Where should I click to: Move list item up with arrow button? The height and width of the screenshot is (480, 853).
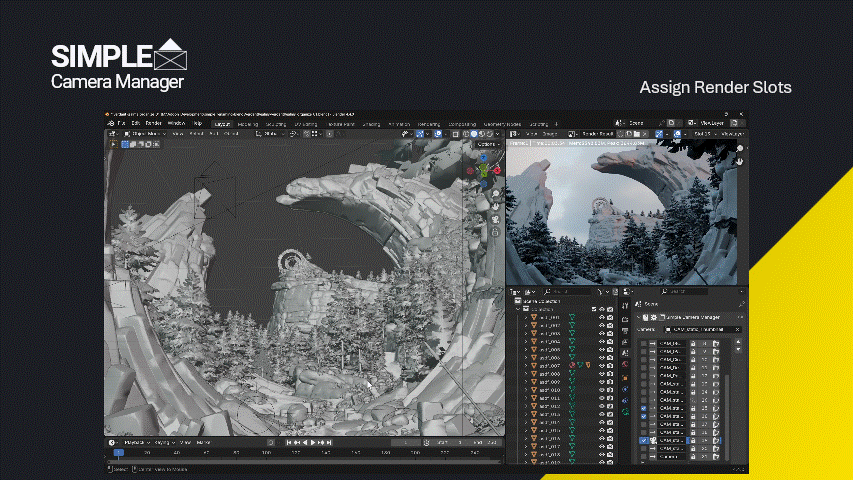click(x=738, y=342)
